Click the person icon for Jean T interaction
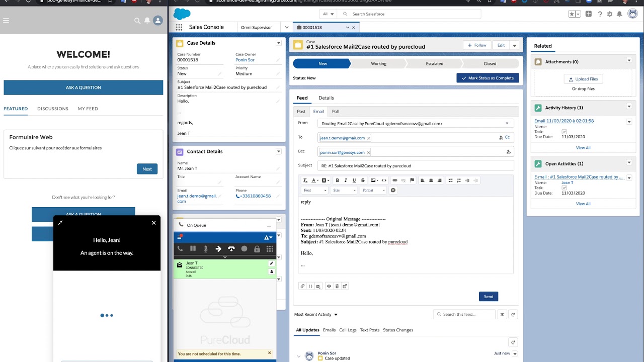 (272, 272)
